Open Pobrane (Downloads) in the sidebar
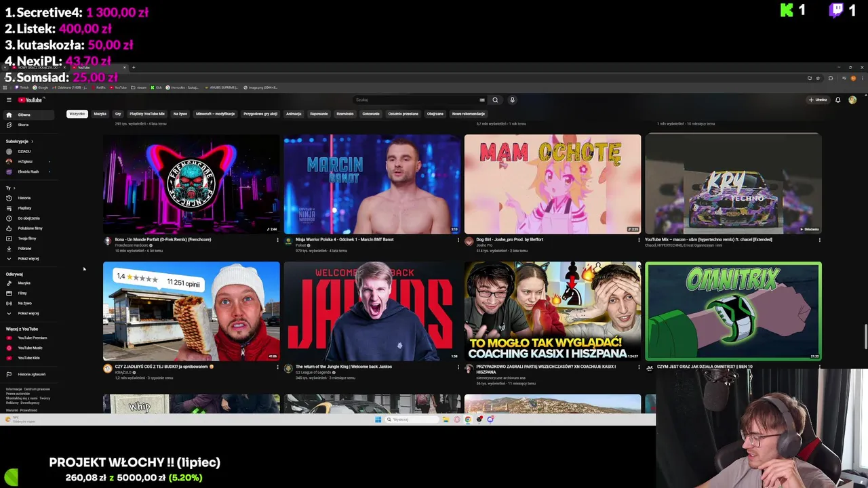This screenshot has width=868, height=488. (29, 248)
